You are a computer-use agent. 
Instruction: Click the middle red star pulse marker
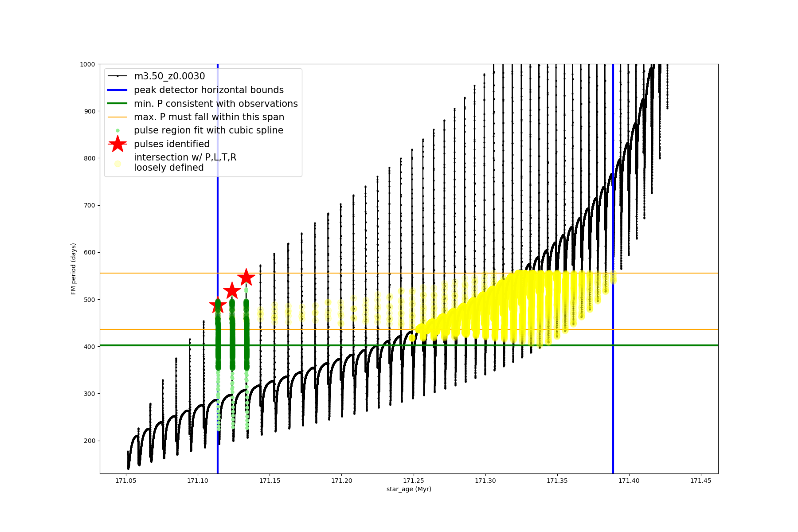click(232, 291)
